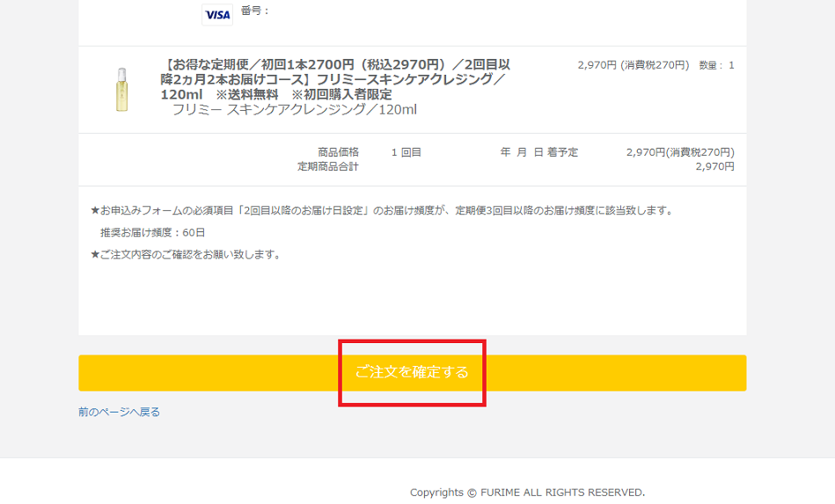The width and height of the screenshot is (835, 504).
Task: Click the 推奨お届け頻度：60日 line
Action: [153, 232]
